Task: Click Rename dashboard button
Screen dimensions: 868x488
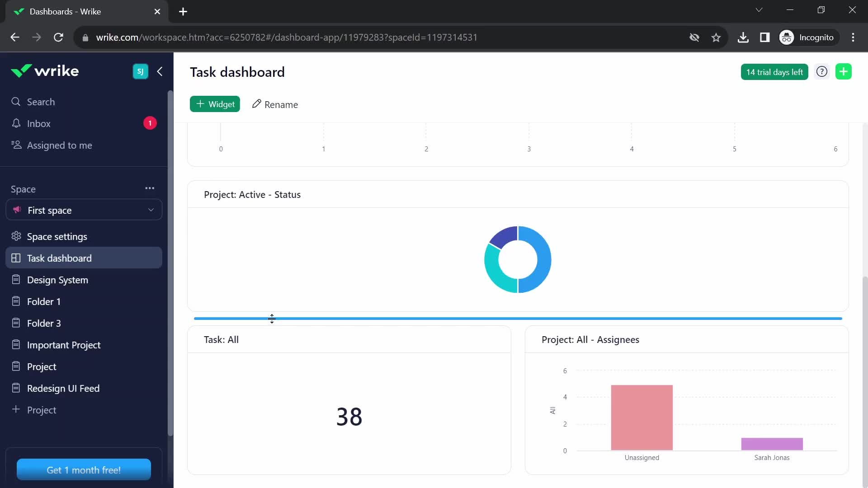Action: coord(275,103)
